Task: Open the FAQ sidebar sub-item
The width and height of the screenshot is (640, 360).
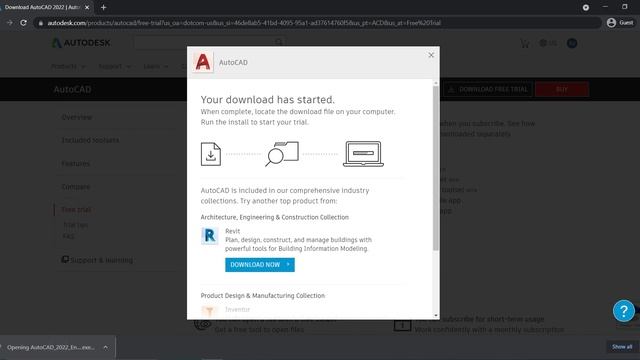Action: 68,236
